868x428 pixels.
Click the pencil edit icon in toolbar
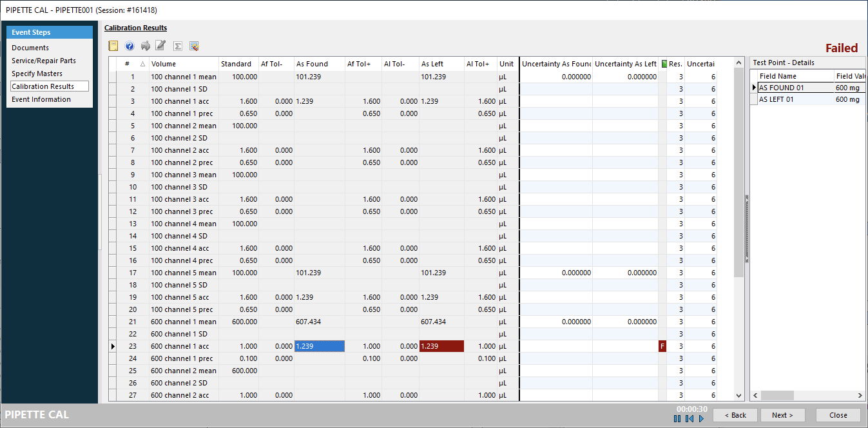pos(161,46)
